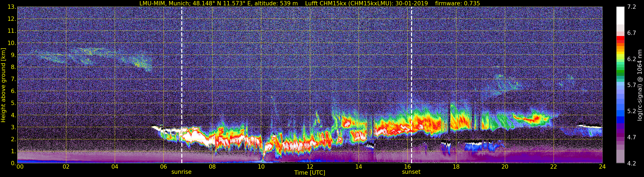Pick the white band at the colorbar top
Screen dimensions: 644x177
click(x=620, y=15)
